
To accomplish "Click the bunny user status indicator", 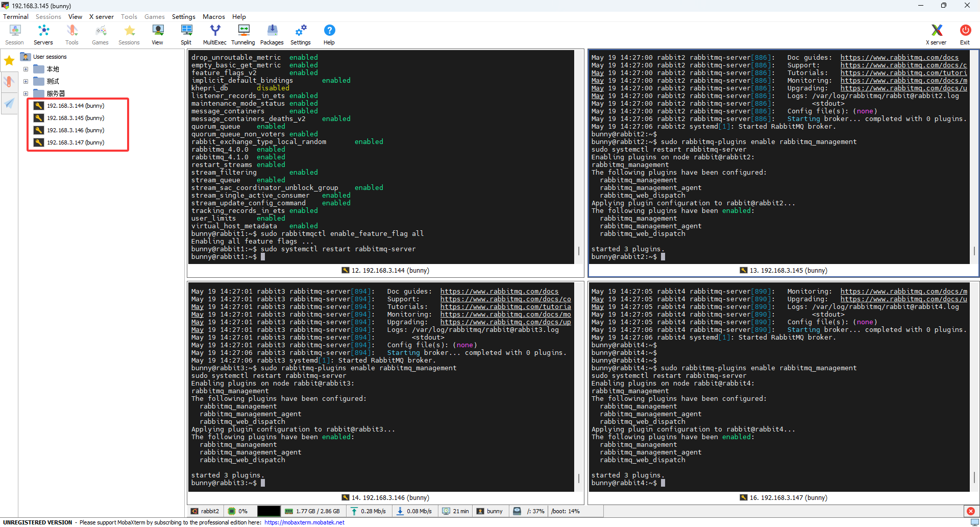I will [490, 511].
